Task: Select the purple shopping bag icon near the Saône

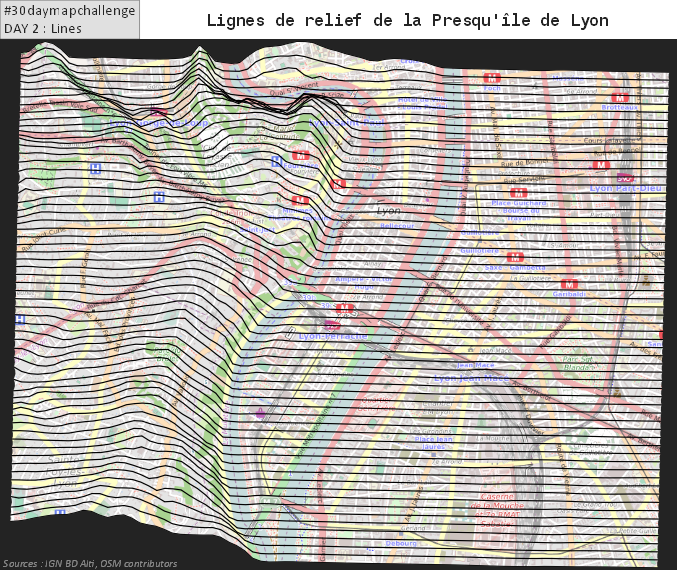Action: pos(260,413)
